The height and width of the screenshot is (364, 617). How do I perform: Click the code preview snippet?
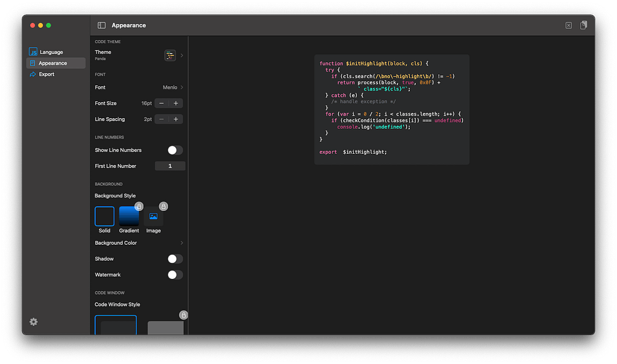392,110
